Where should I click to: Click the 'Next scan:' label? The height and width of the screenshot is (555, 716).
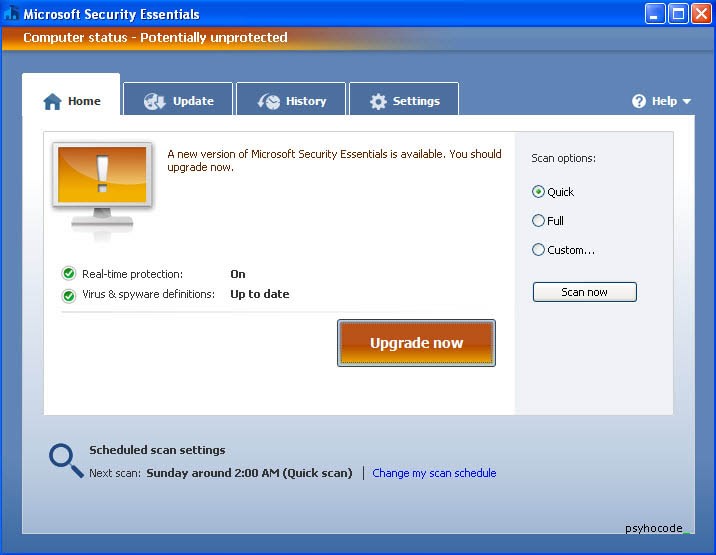115,473
